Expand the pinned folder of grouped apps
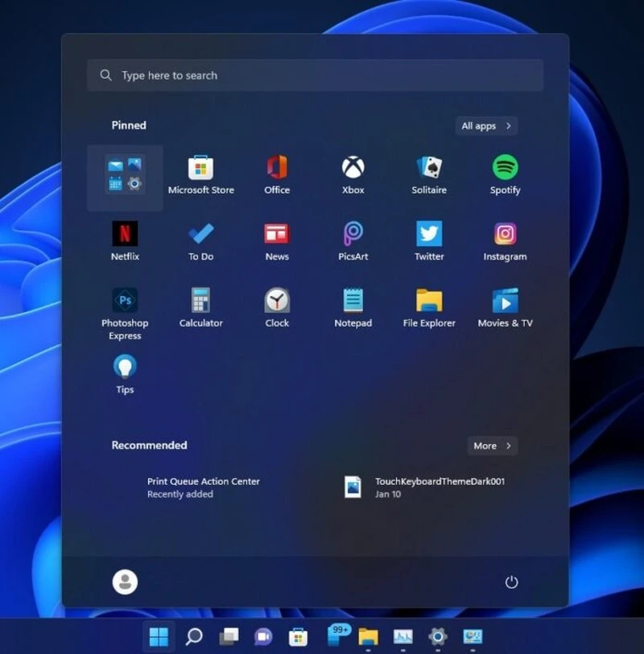 pyautogui.click(x=125, y=171)
